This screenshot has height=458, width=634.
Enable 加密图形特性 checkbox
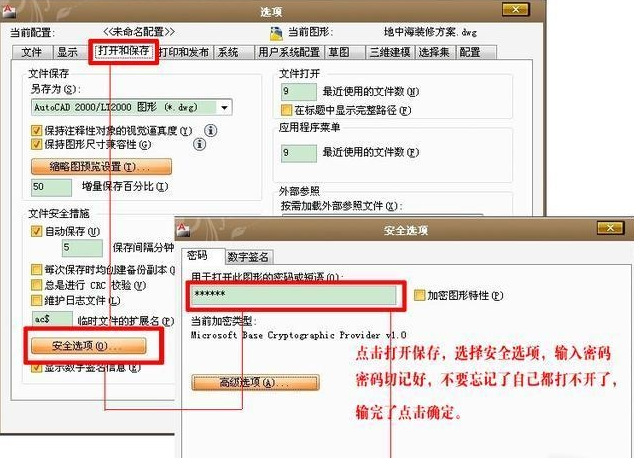419,295
